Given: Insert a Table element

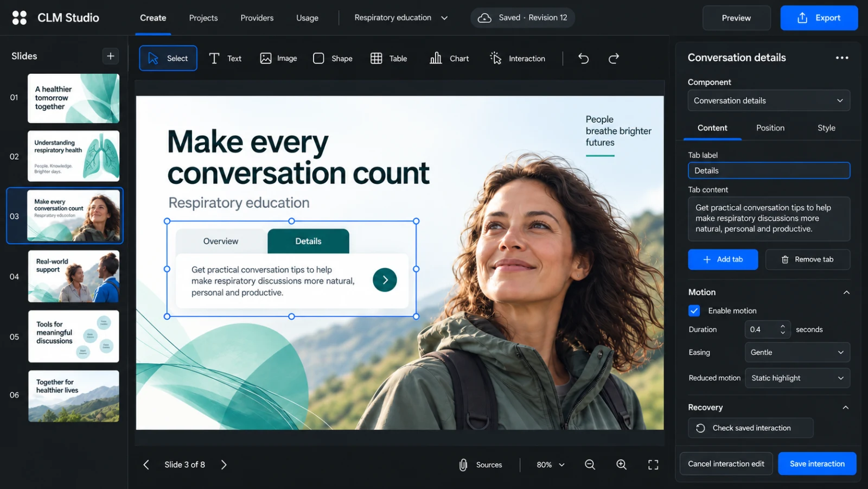Looking at the screenshot, I should pyautogui.click(x=388, y=58).
